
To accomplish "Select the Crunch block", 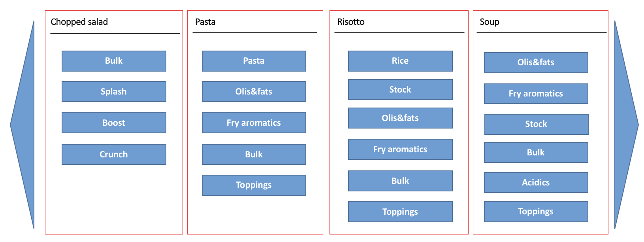I will click(x=114, y=155).
